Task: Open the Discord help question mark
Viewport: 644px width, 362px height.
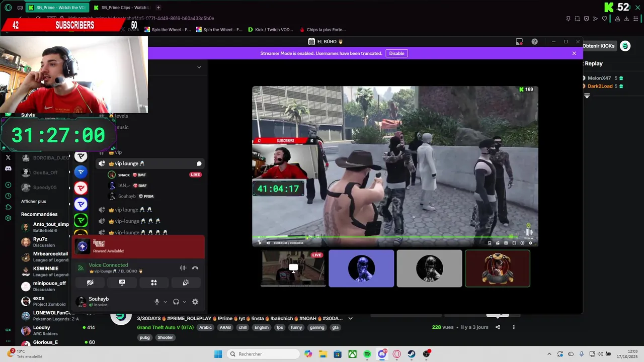Action: [x=534, y=42]
